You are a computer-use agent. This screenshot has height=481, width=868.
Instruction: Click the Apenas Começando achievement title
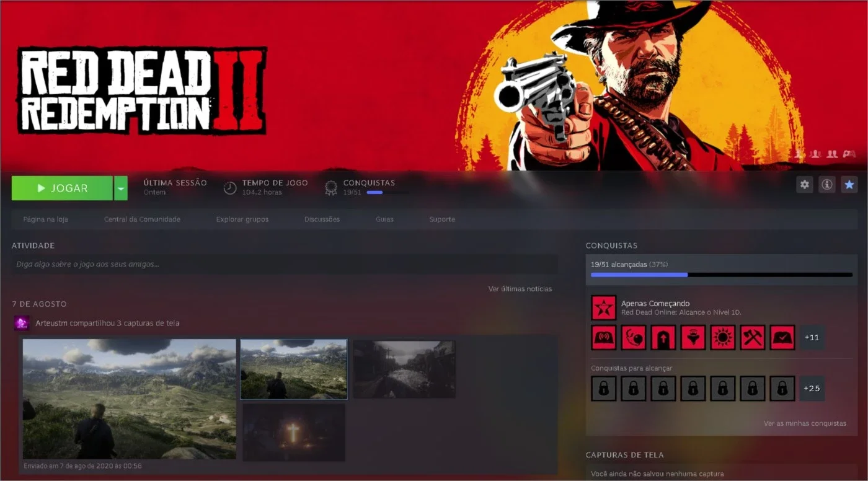pos(655,304)
